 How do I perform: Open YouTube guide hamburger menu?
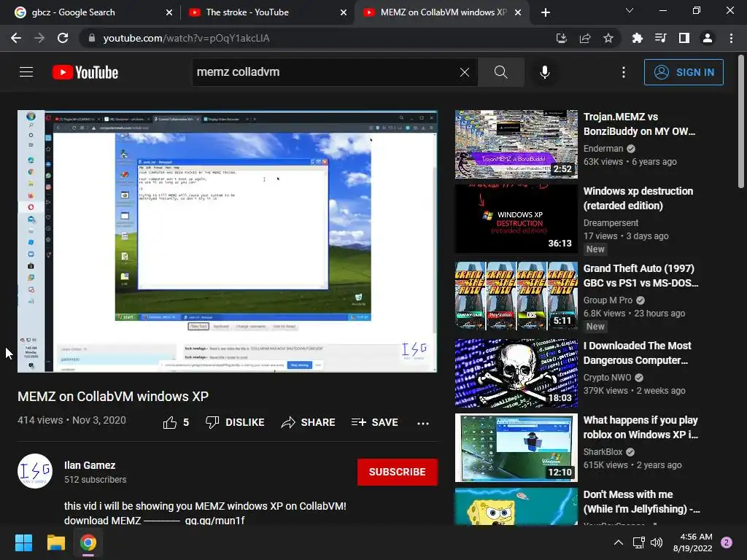coord(26,72)
